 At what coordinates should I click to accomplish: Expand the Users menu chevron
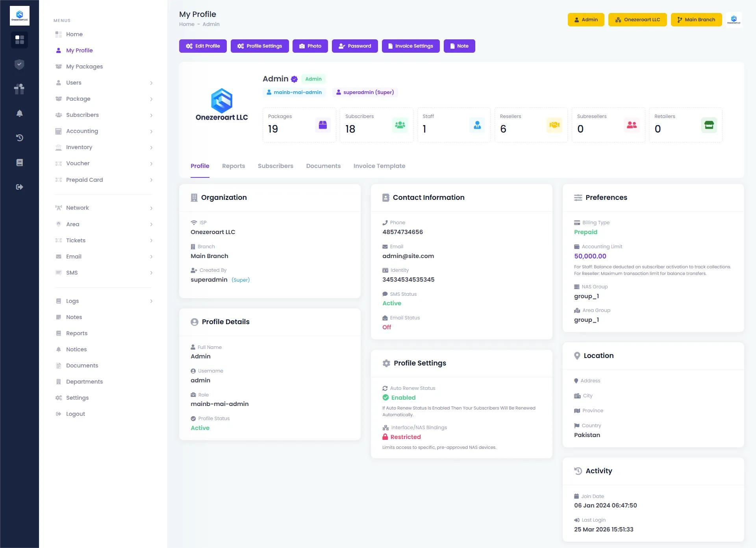click(151, 83)
